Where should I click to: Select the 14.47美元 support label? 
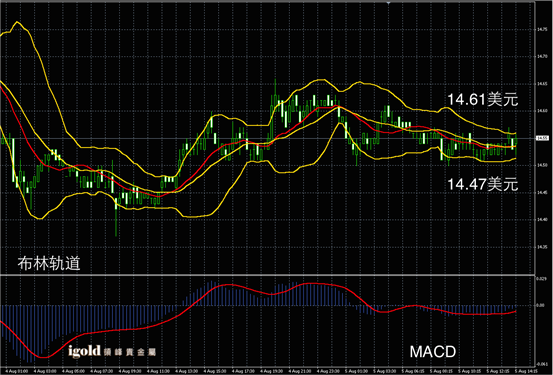(x=482, y=184)
